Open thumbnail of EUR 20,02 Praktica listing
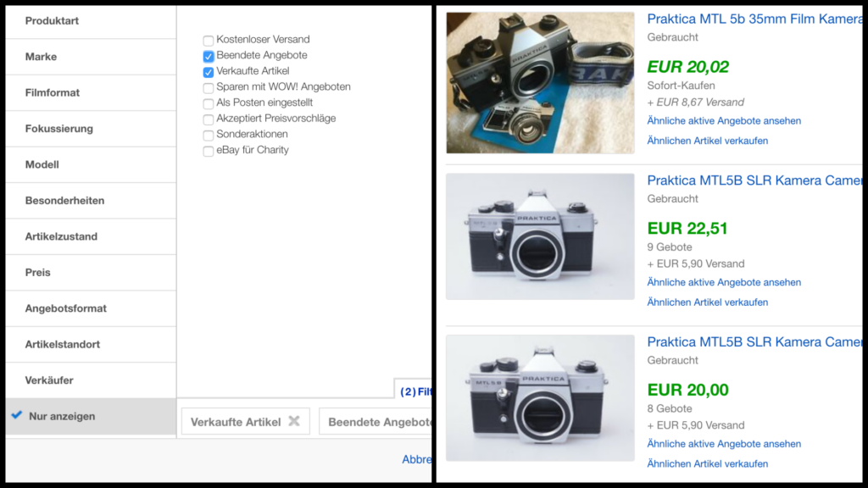 pyautogui.click(x=540, y=82)
